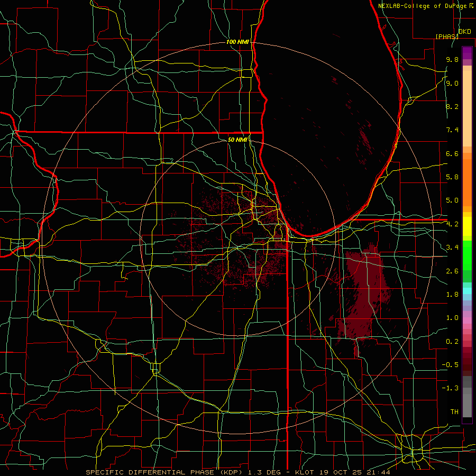Pick the pink band beside the 1.0 value
Viewport: 476px width, 476px height.
(467, 321)
